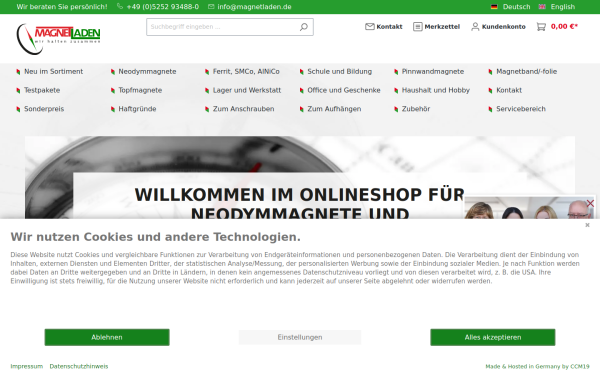
Task: Click the magnifier search icon
Action: (x=303, y=27)
